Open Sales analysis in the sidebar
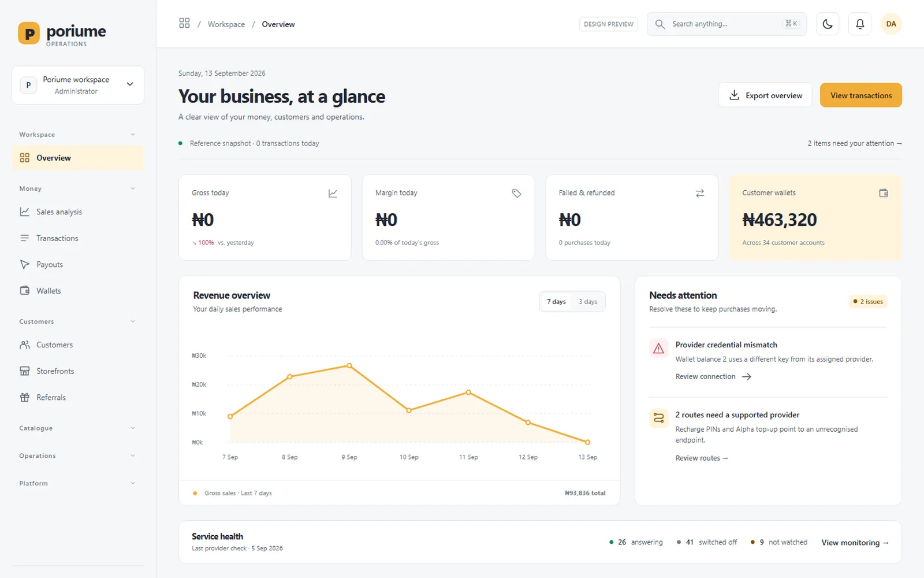924x578 pixels. [x=78, y=212]
